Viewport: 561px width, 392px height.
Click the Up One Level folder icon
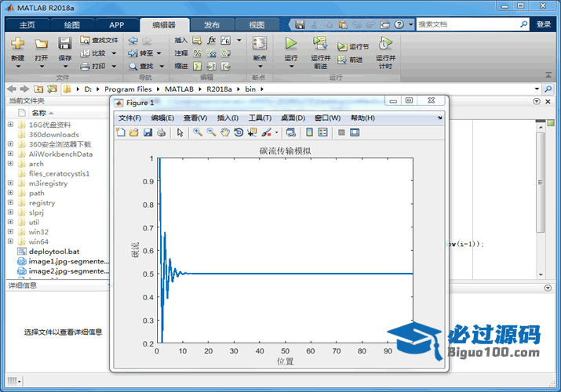tap(38, 89)
